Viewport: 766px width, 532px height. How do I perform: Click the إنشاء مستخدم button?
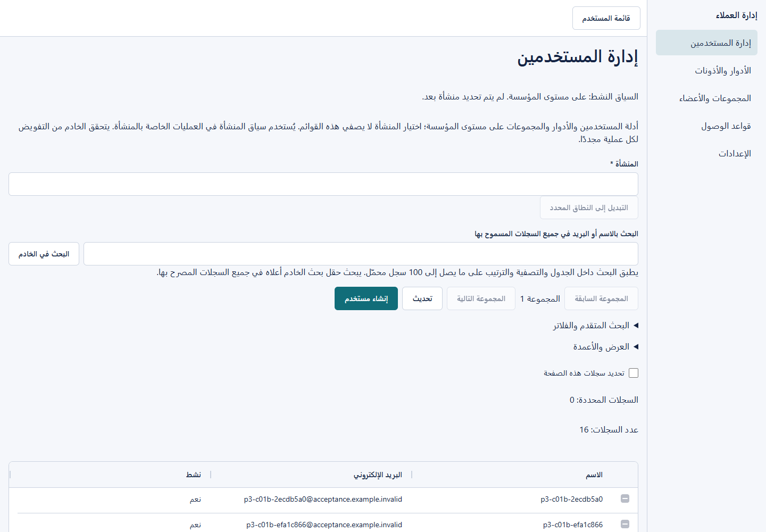[366, 298]
